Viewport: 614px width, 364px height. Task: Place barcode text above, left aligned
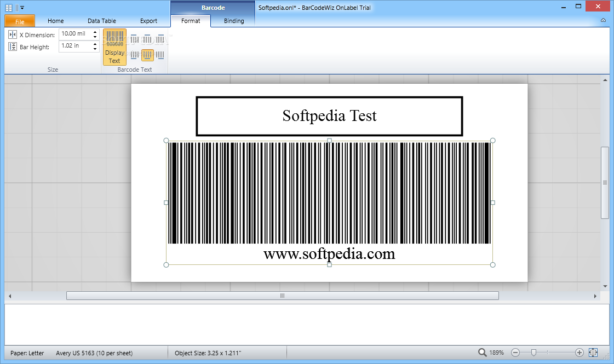coord(134,39)
